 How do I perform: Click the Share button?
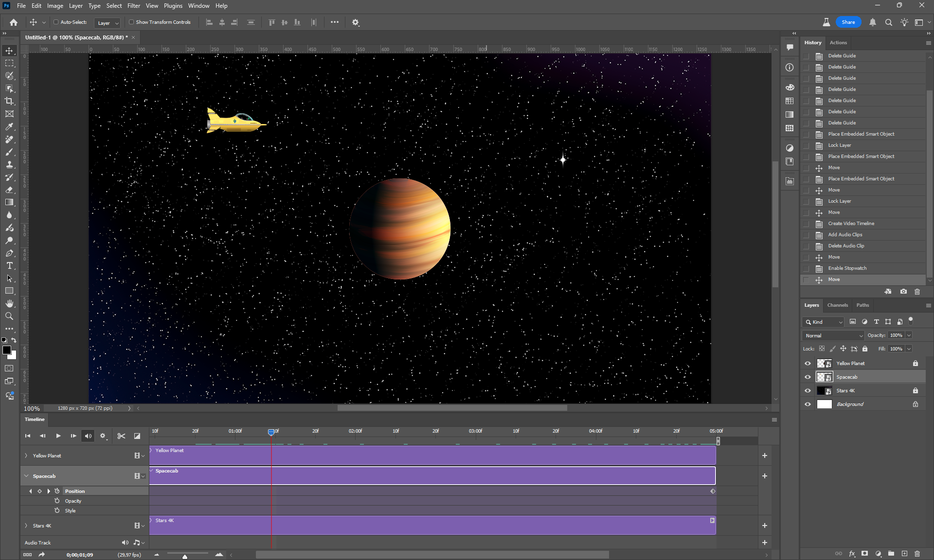tap(848, 22)
